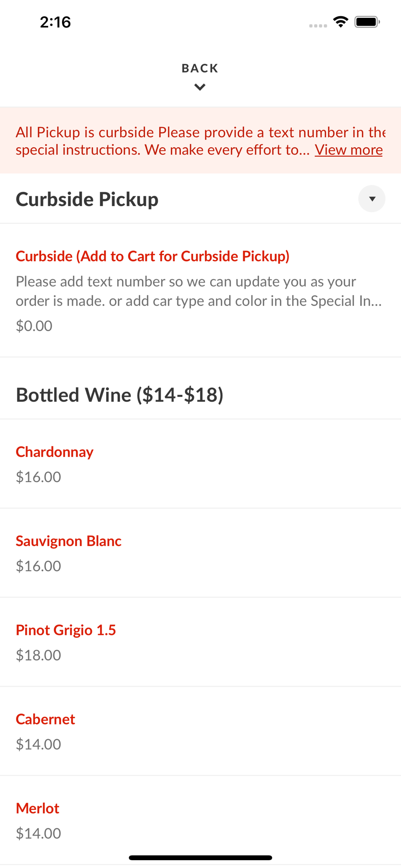Choose the Sauvignon Blanc bottle
The width and height of the screenshot is (401, 868).
[69, 541]
